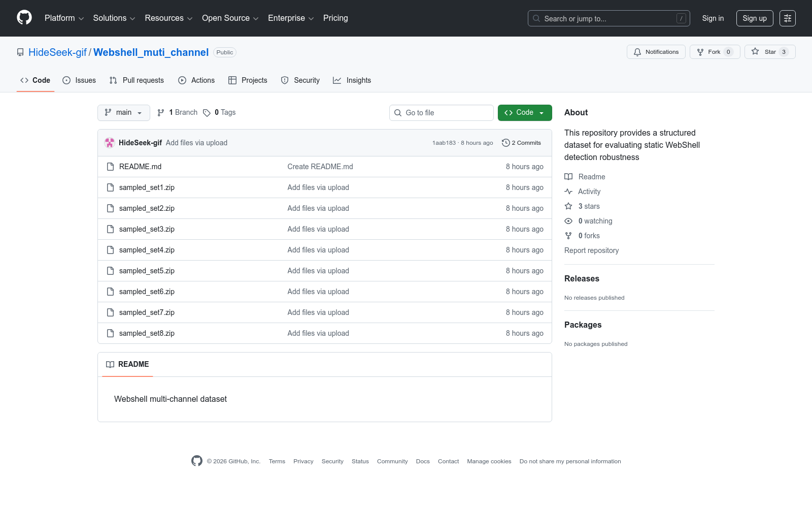Image resolution: width=812 pixels, height=508 pixels.
Task: Open the Insights tab
Action: click(x=352, y=80)
